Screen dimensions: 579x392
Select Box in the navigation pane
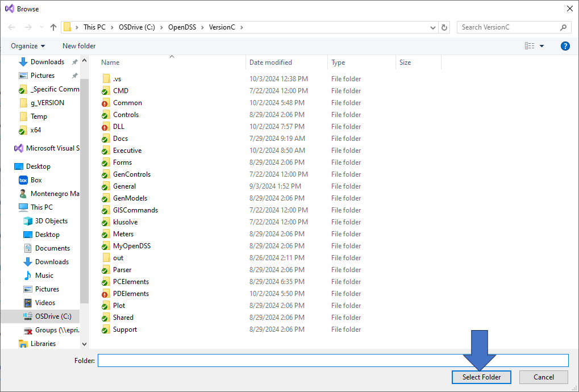tap(36, 180)
